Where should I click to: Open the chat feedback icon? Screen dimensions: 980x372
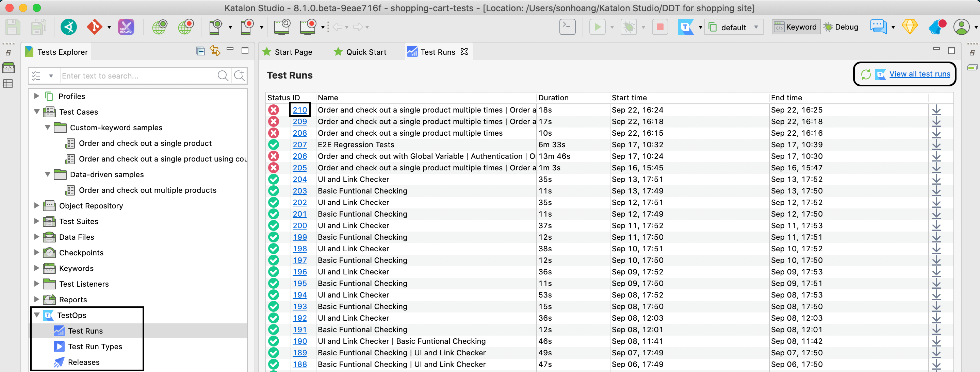point(878,27)
